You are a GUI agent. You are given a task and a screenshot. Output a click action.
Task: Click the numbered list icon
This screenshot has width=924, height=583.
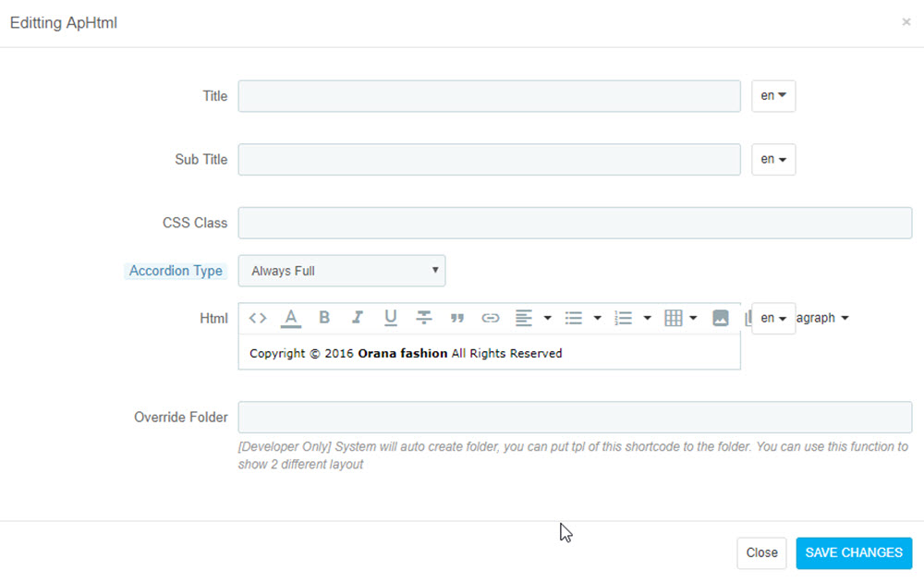pos(623,319)
